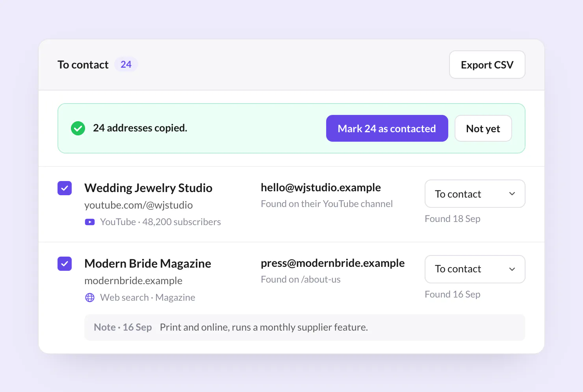Mark 24 as contacted
The image size is (583, 392).
pyautogui.click(x=387, y=128)
